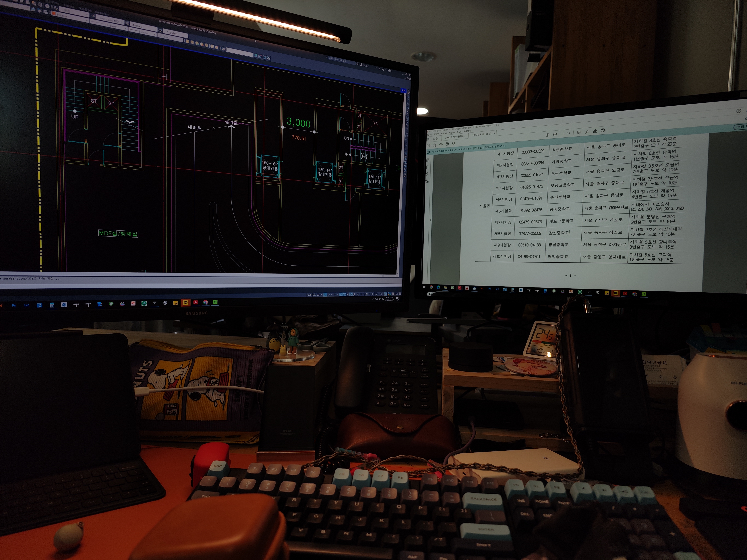
Task: Open Excel on the right monitor taskbar
Action: pos(452,288)
